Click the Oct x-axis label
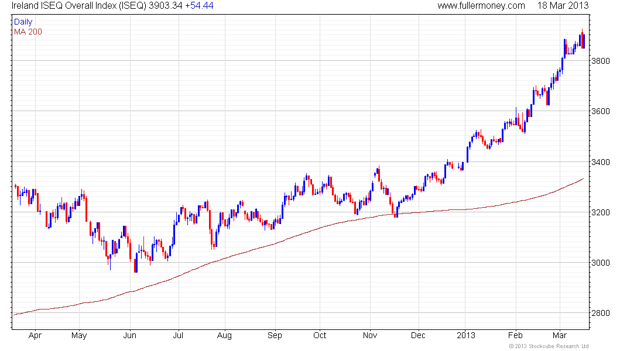 pyautogui.click(x=320, y=335)
